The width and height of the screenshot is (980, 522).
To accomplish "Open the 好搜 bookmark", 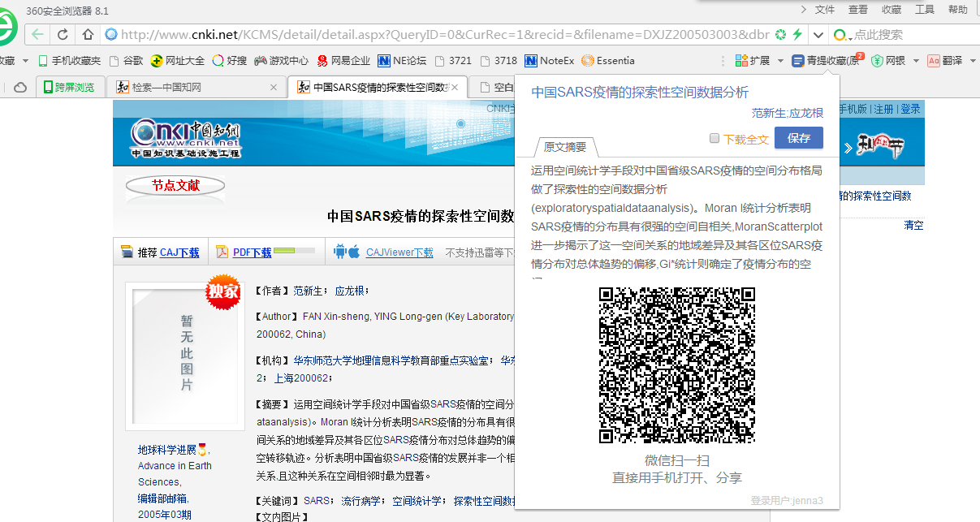I will 230,61.
